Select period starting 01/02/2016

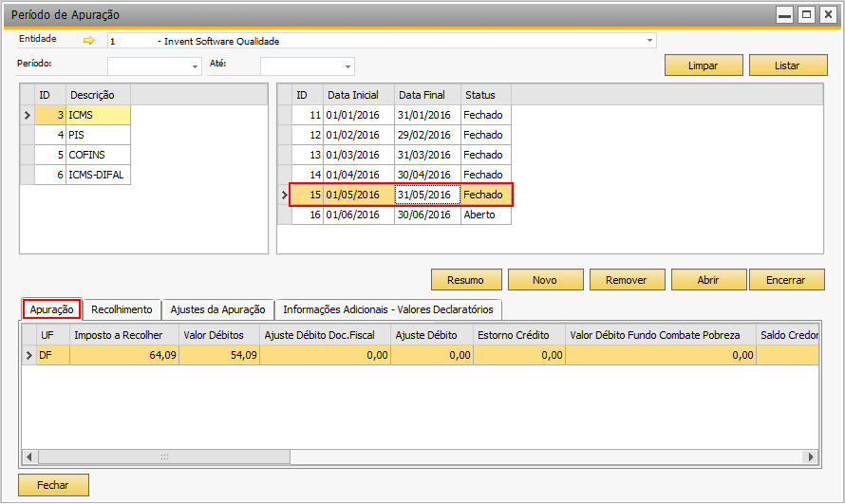(x=401, y=135)
